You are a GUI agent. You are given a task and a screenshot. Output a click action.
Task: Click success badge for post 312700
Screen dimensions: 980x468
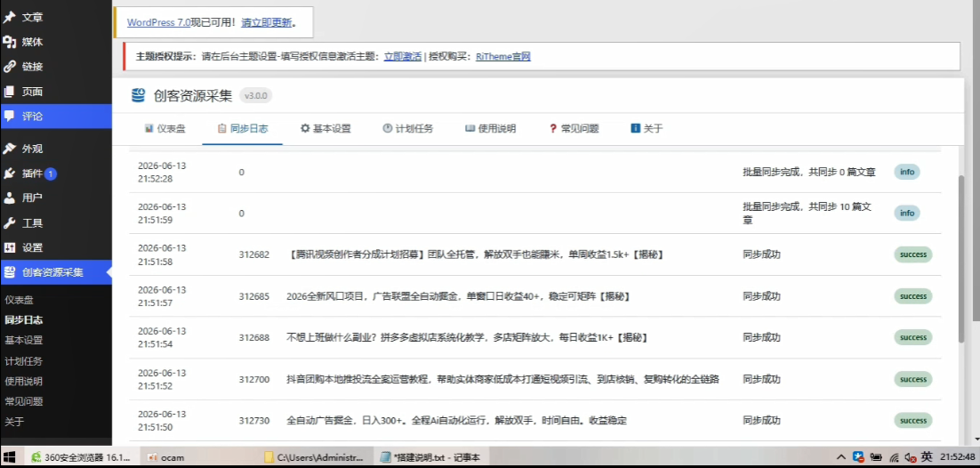(913, 379)
